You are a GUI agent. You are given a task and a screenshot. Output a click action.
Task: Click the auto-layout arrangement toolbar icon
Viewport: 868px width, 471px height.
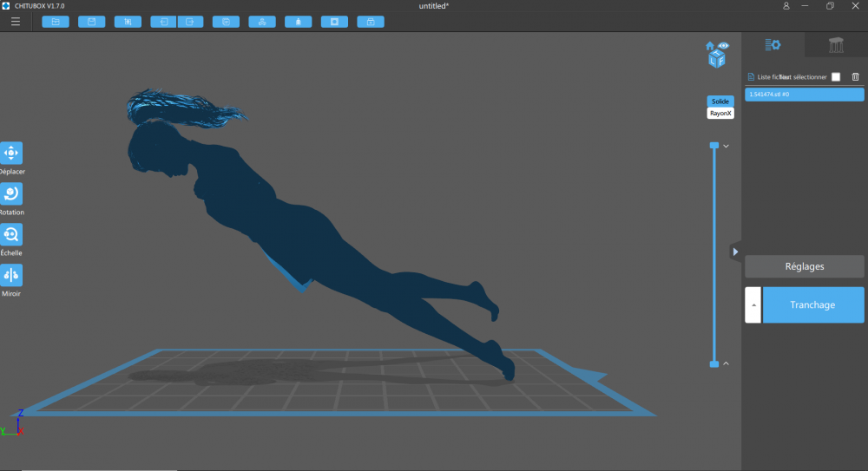262,22
